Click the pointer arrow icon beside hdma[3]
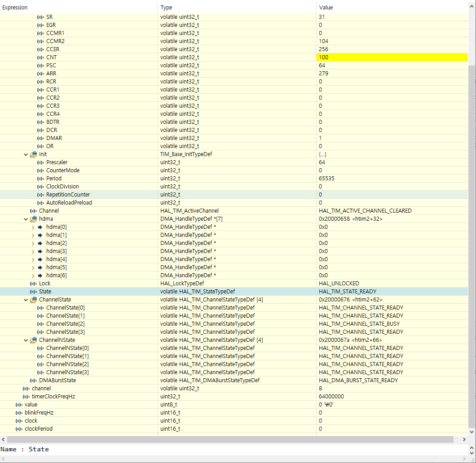Viewport: 476px width, 463px height. coord(40,251)
